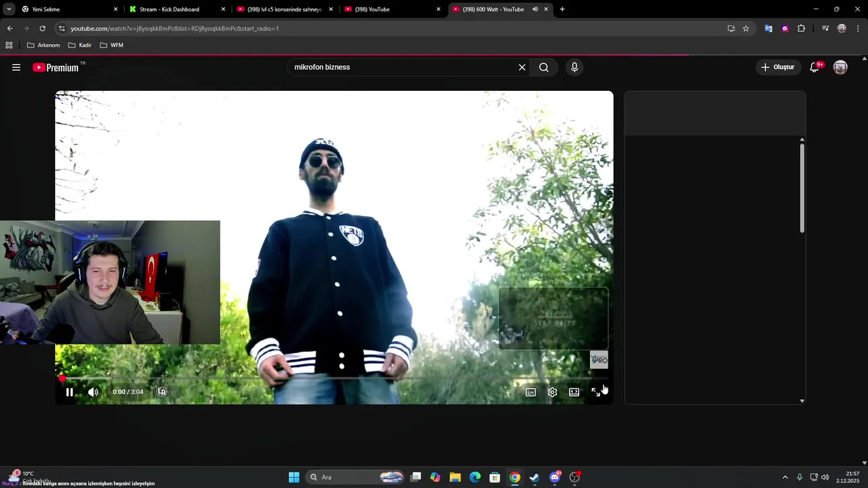Image resolution: width=868 pixels, height=488 pixels.
Task: View site information icon
Action: coord(62,28)
